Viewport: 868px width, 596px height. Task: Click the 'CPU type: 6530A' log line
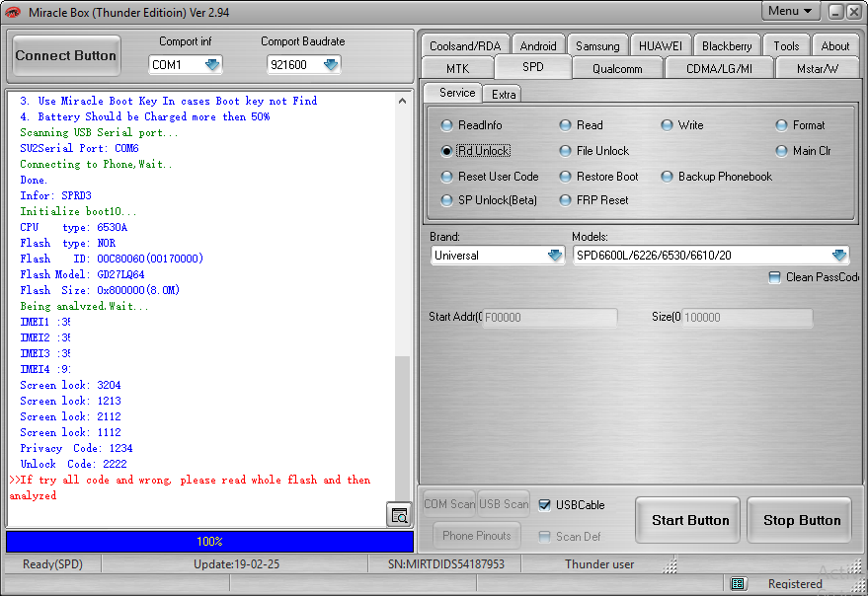(74, 227)
